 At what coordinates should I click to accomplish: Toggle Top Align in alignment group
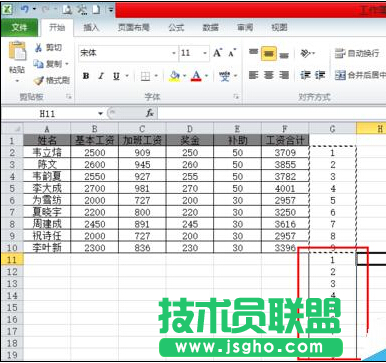click(x=254, y=53)
